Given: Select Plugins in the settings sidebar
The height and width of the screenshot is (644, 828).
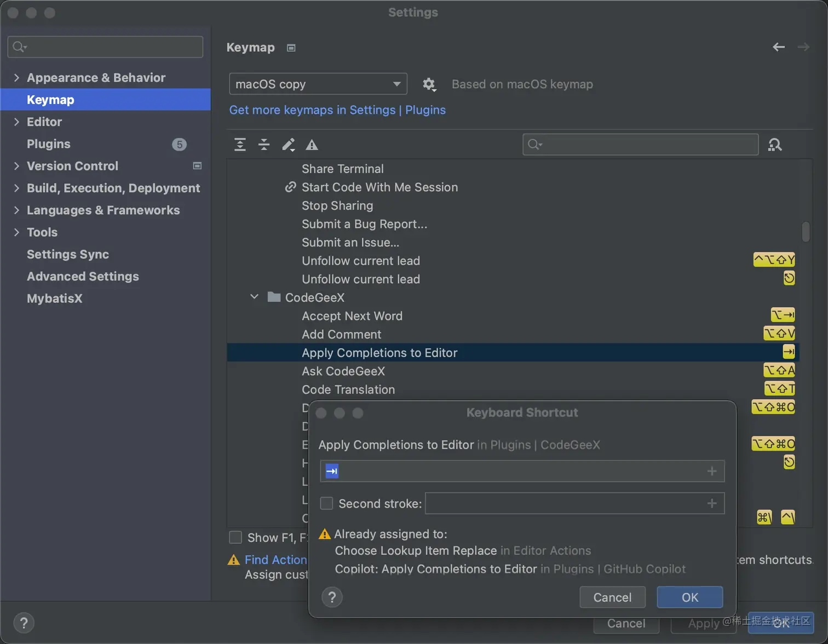Looking at the screenshot, I should (49, 144).
